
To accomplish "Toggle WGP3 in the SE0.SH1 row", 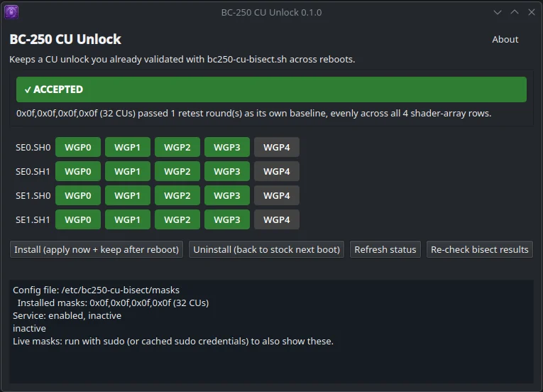I will click(x=227, y=171).
